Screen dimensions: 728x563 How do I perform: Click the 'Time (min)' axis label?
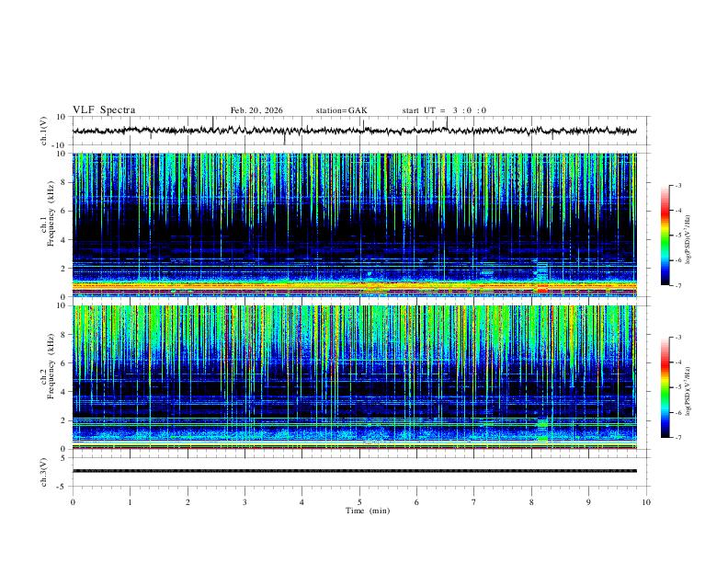point(368,511)
